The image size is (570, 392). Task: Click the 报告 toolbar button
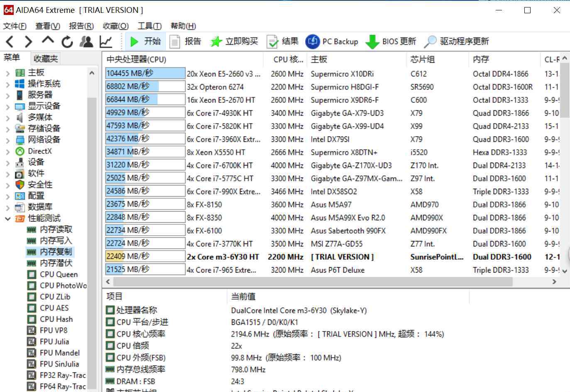[185, 41]
